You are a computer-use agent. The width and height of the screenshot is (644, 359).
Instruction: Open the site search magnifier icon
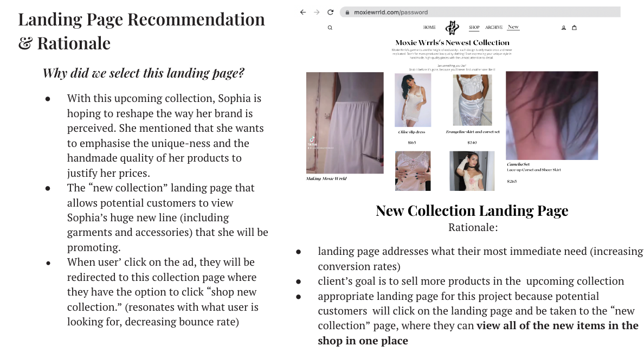[330, 28]
